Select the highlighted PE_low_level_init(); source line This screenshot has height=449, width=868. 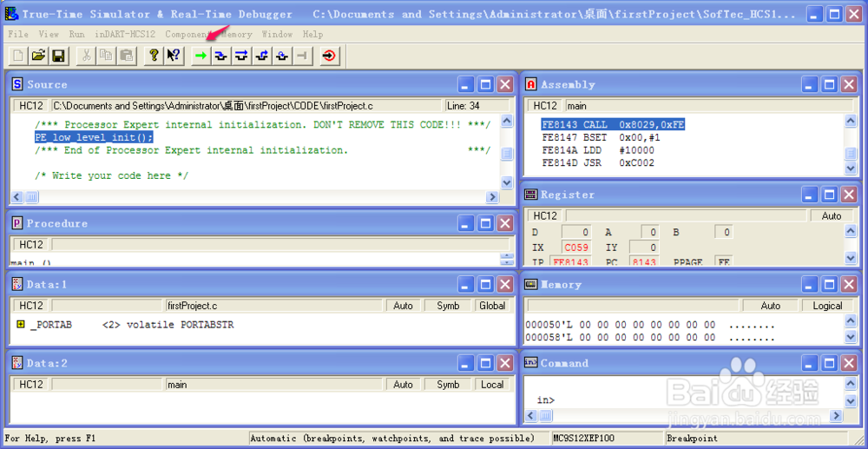point(94,137)
